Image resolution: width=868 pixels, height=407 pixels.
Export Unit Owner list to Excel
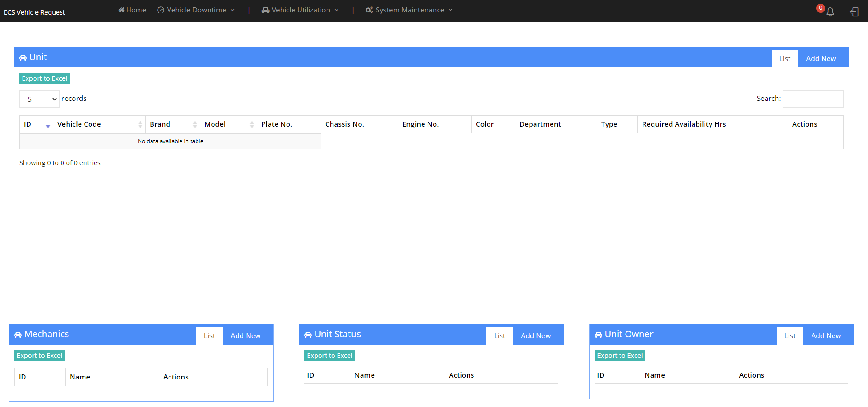[x=620, y=356]
